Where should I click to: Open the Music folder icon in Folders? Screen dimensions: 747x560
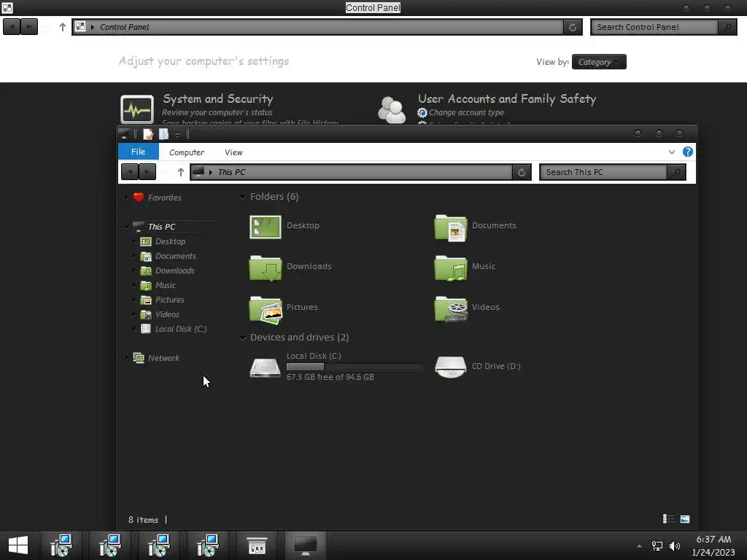click(451, 268)
